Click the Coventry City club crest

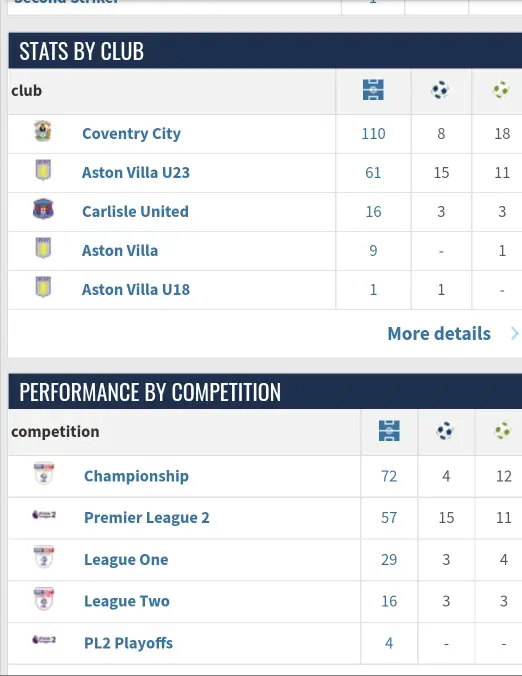43,131
